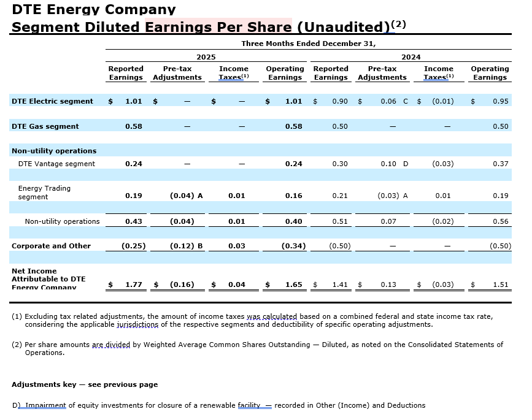Screen dimensions: 532x420
Task: Click "Adjustments key — see previous page" text
Action: [85, 384]
